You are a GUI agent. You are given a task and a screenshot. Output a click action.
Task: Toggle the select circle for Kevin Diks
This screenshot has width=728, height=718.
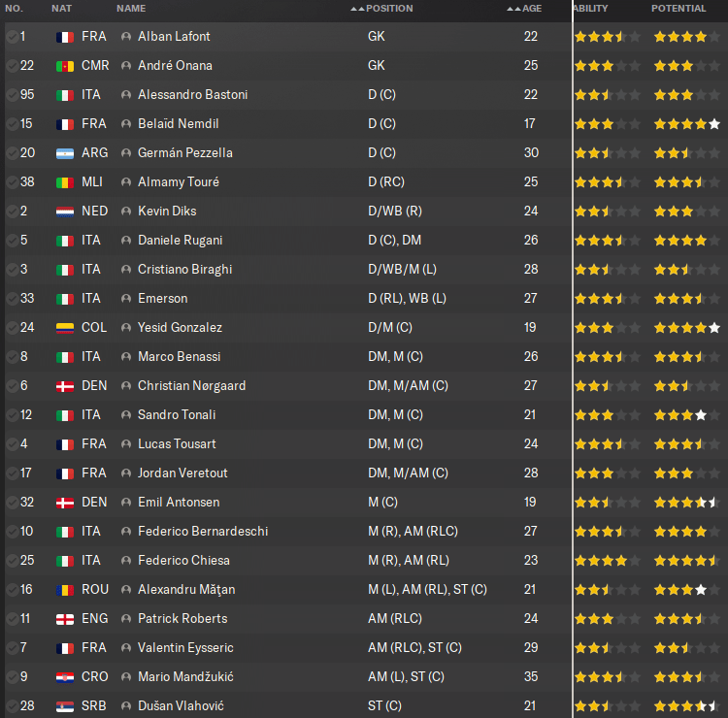(12, 212)
